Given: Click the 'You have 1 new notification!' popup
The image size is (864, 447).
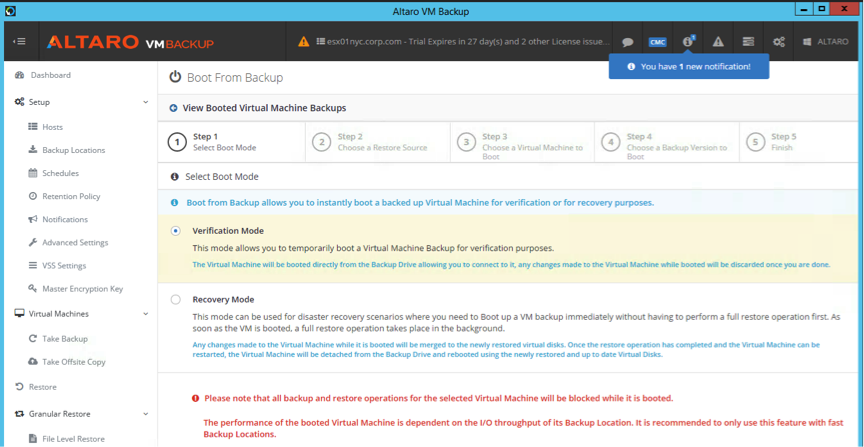Looking at the screenshot, I should (689, 66).
